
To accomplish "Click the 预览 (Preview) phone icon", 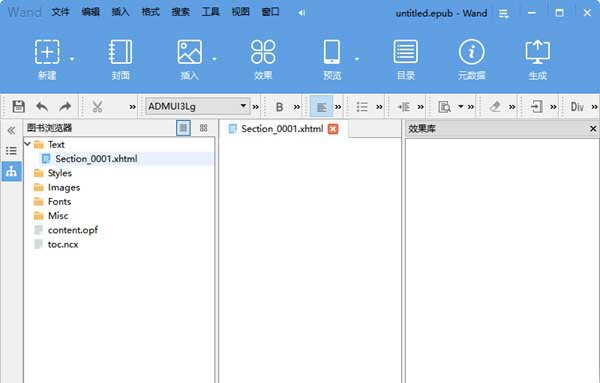I will 332,52.
